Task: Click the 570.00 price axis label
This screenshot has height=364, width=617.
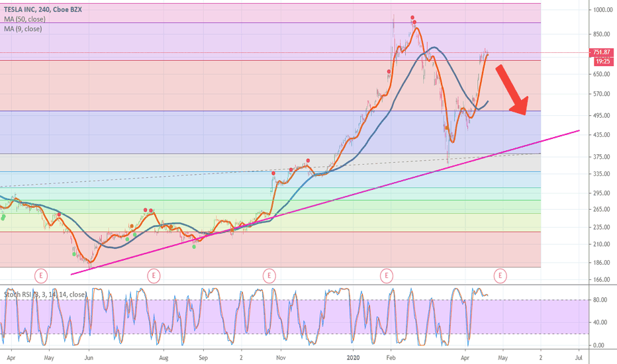Action: coord(602,94)
